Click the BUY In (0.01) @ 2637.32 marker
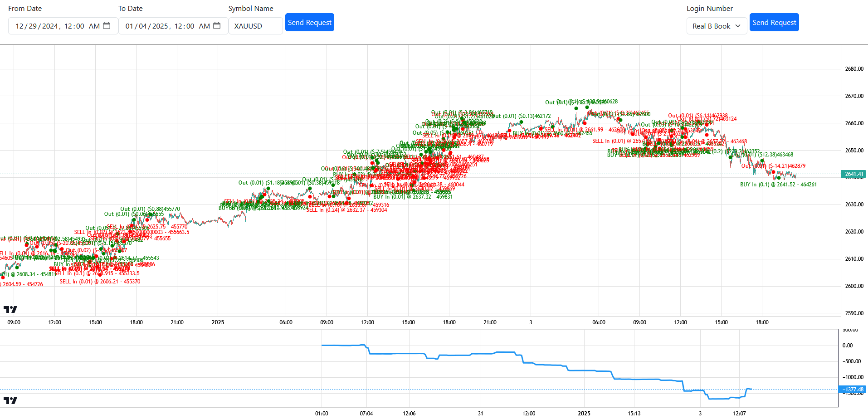The image size is (868, 419). pyautogui.click(x=413, y=197)
